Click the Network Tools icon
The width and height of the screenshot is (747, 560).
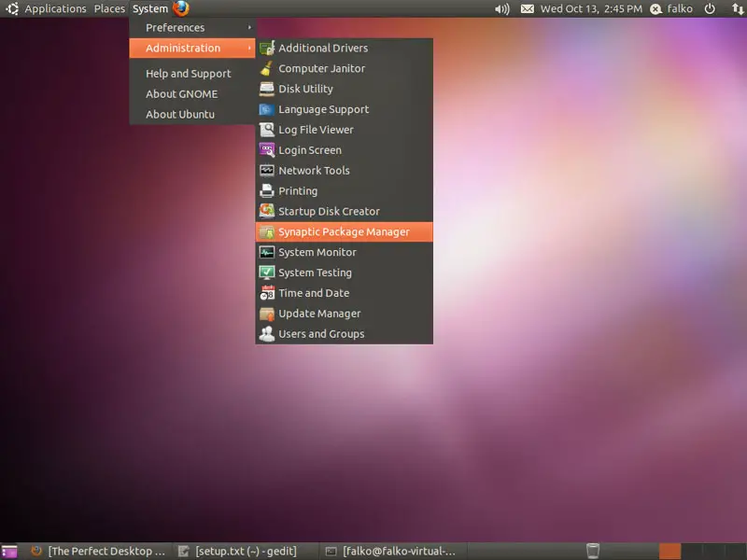(x=267, y=171)
